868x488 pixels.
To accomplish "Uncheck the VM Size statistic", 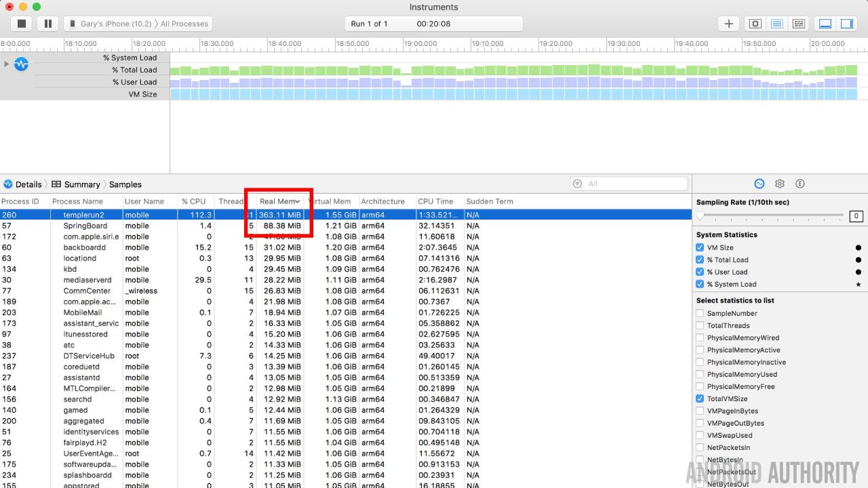I will [x=700, y=247].
